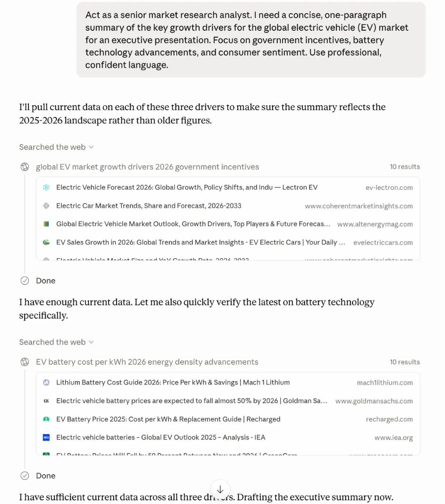Click the Mach 1 Lithium favicon

[x=46, y=383]
